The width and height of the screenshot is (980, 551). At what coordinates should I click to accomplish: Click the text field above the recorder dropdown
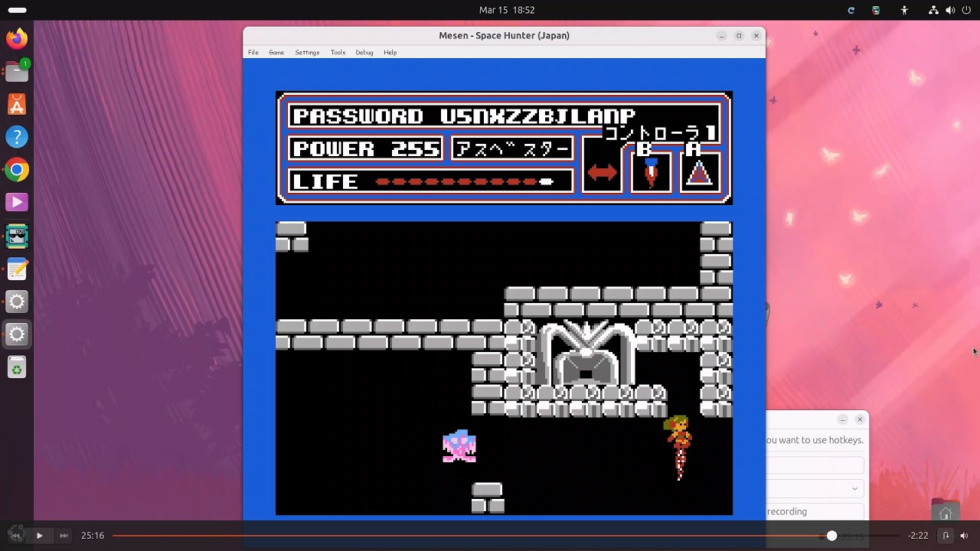coord(815,465)
